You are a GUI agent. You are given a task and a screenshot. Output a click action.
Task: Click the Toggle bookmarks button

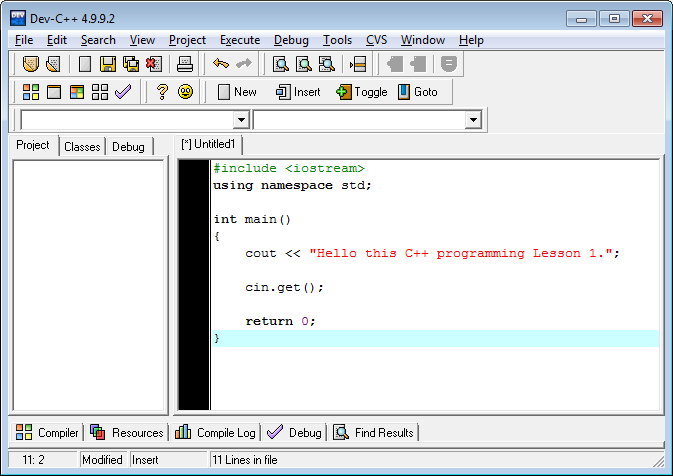tap(361, 91)
